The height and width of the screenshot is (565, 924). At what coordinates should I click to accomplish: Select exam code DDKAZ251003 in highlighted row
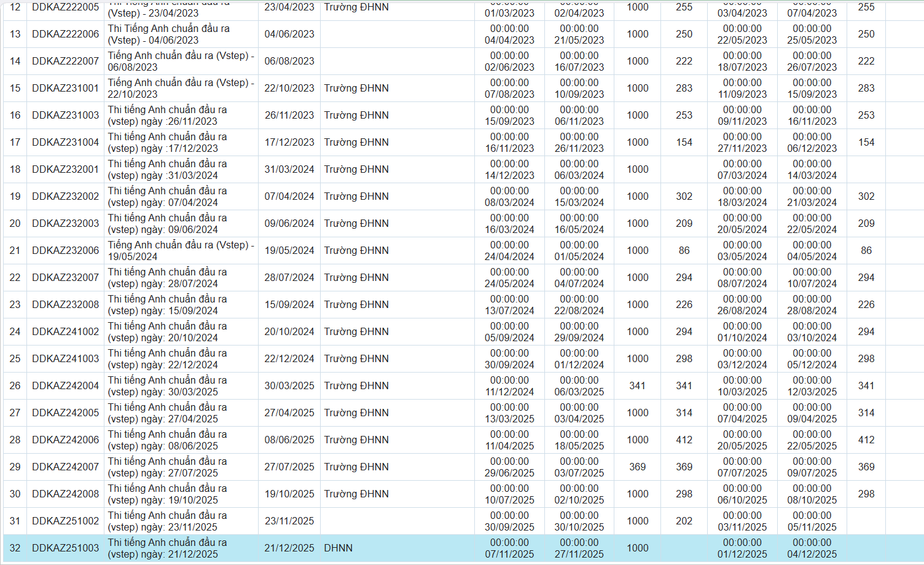[65, 548]
